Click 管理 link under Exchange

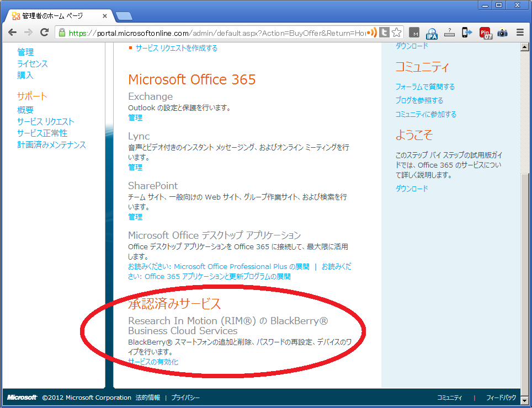click(x=135, y=117)
